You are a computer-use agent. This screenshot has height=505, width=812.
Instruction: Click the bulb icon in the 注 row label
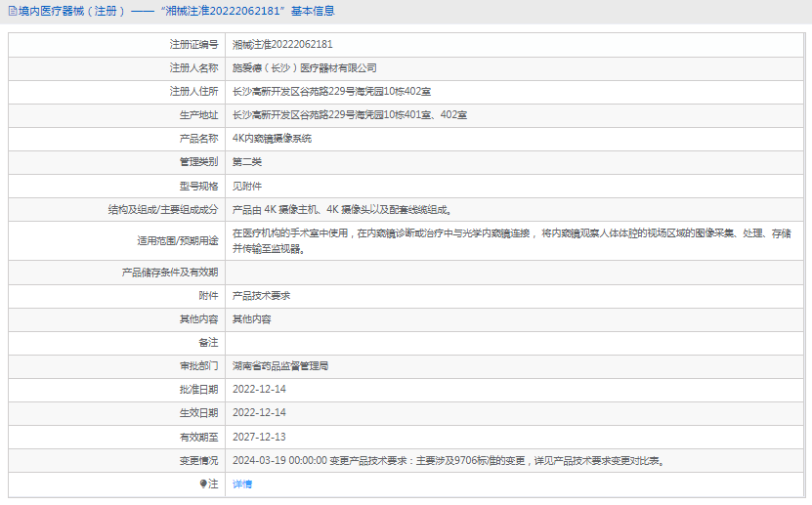click(203, 484)
